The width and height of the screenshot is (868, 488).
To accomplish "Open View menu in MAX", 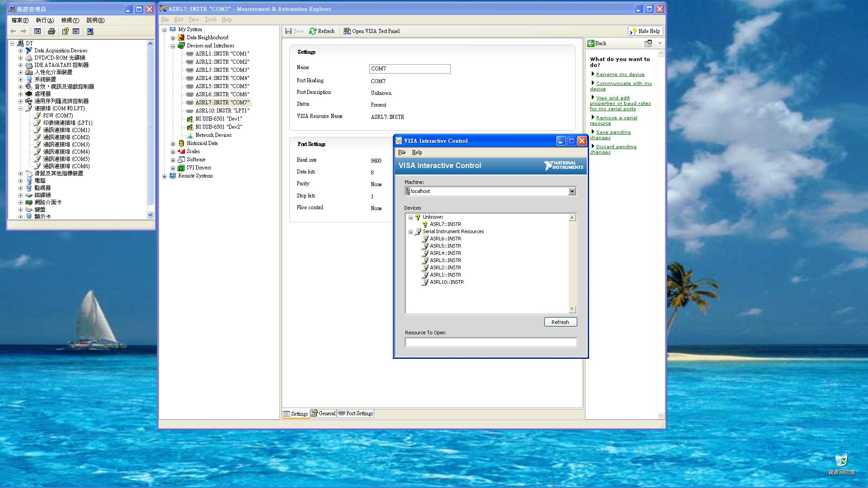I will [x=193, y=19].
